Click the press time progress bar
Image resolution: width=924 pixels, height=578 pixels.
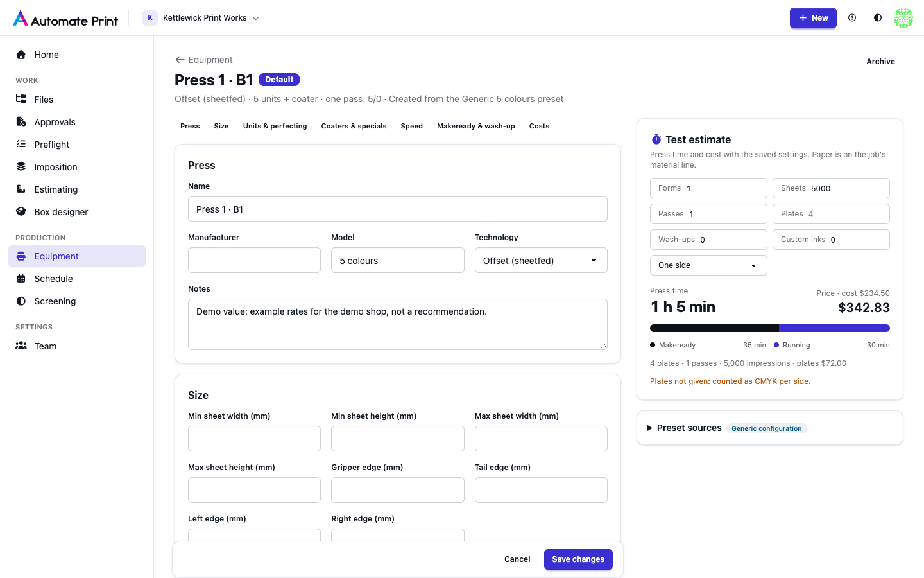click(x=770, y=328)
